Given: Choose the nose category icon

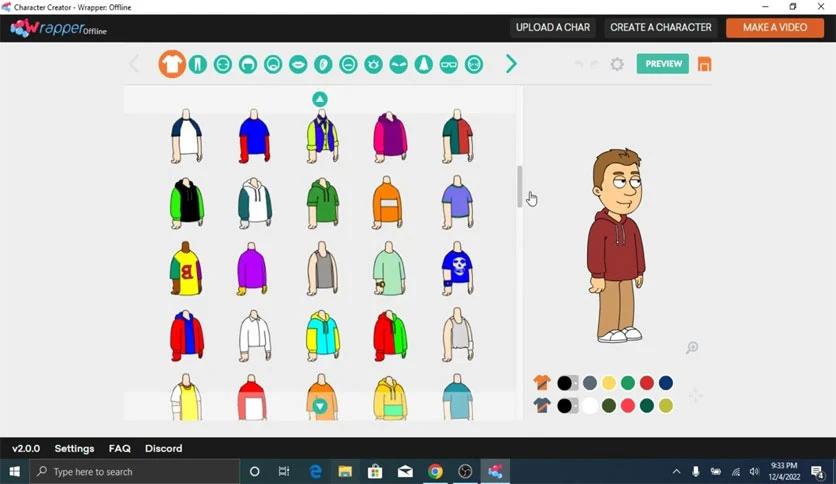Looking at the screenshot, I should click(424, 64).
